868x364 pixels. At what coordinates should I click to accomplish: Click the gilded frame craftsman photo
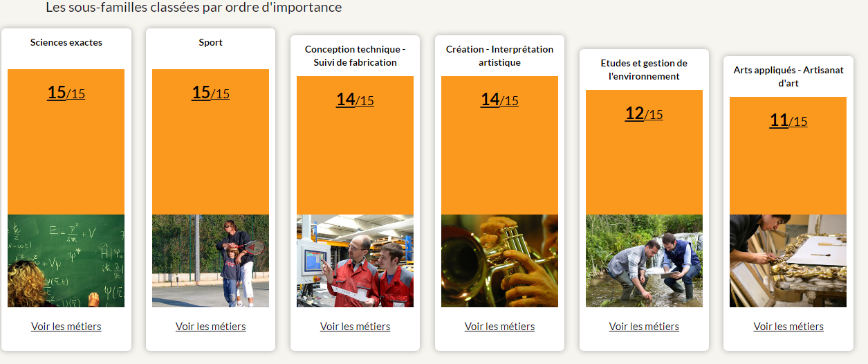click(788, 261)
